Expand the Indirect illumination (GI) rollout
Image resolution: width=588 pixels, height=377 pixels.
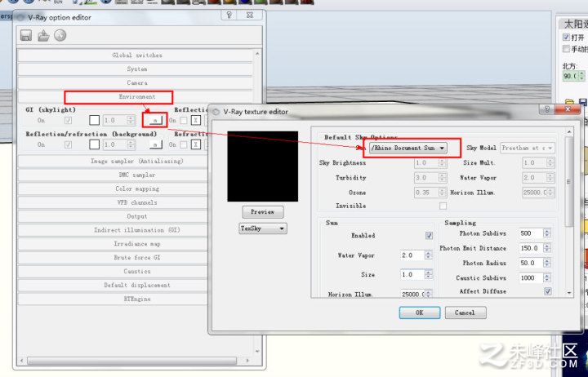click(137, 230)
